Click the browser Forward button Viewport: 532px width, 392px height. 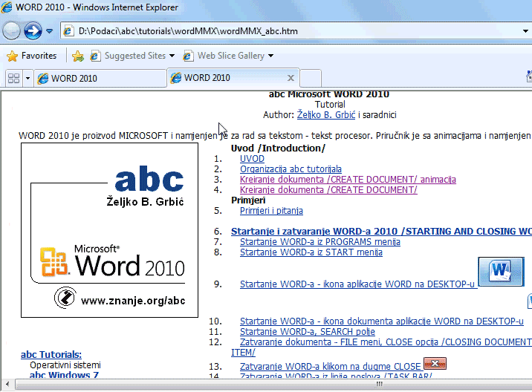click(33, 30)
